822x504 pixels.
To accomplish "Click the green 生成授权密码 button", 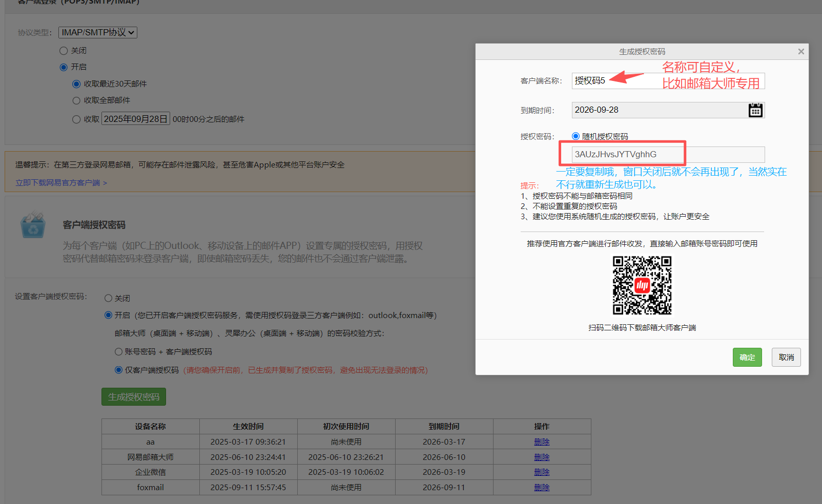I will tap(134, 397).
